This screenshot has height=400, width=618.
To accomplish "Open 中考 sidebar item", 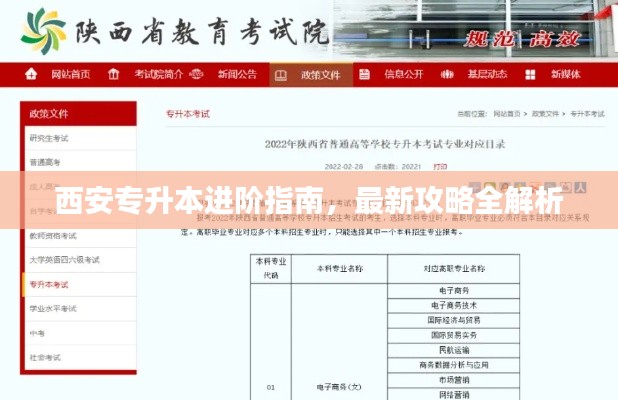I will click(38, 333).
